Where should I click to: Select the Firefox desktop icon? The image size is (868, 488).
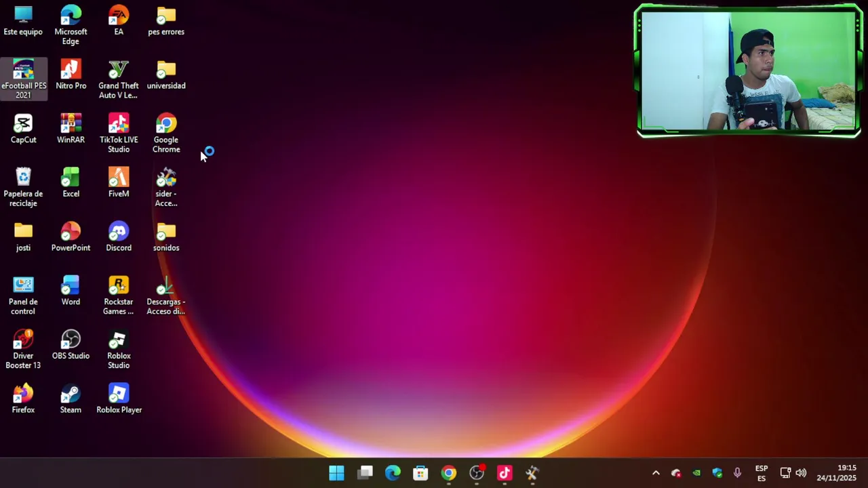coord(23,399)
